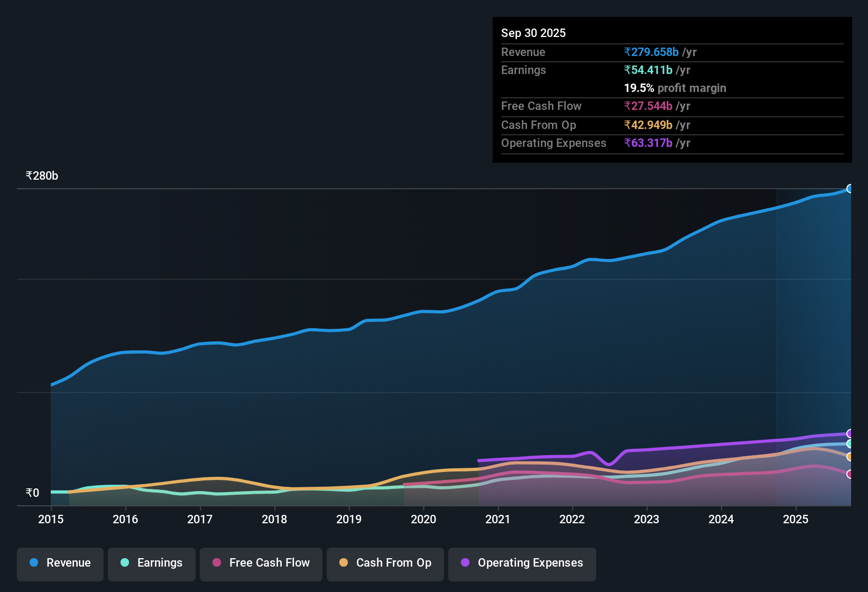Click the 19.5% profit margin text
This screenshot has width=868, height=592.
pos(675,88)
